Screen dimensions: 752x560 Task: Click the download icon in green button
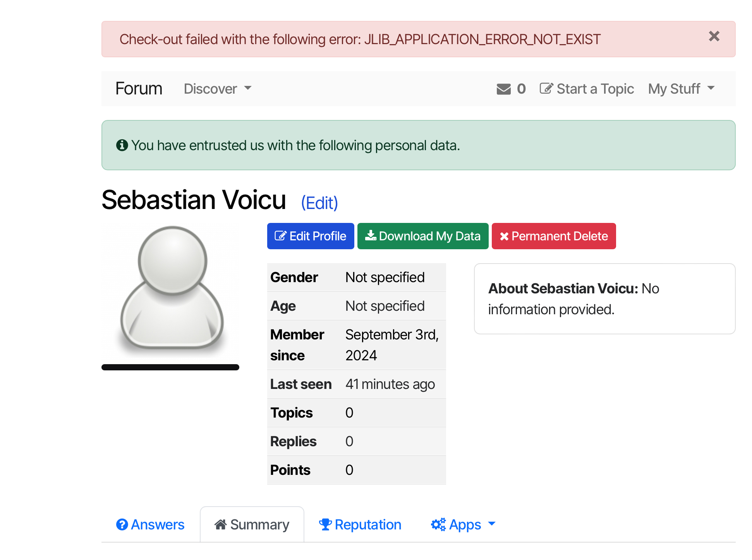[x=371, y=236]
